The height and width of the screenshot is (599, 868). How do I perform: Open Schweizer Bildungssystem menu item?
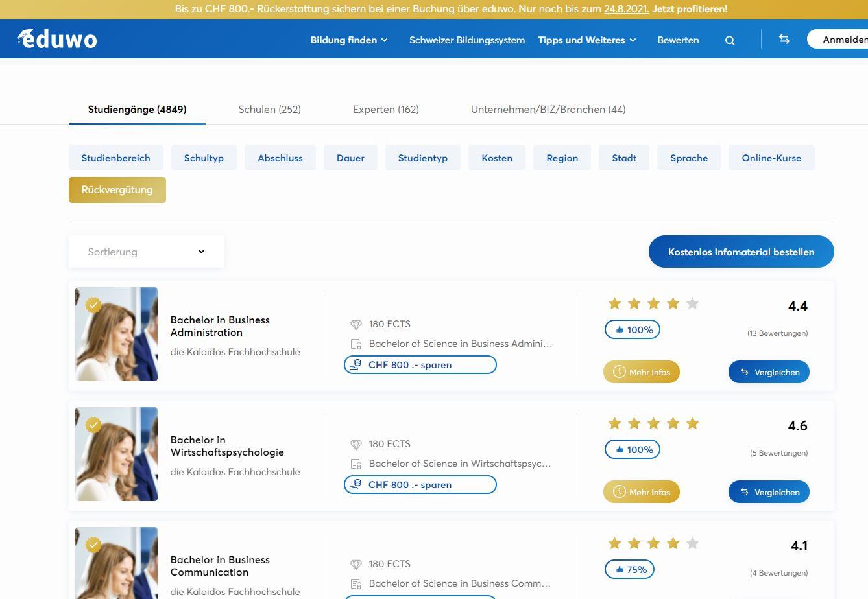[467, 40]
